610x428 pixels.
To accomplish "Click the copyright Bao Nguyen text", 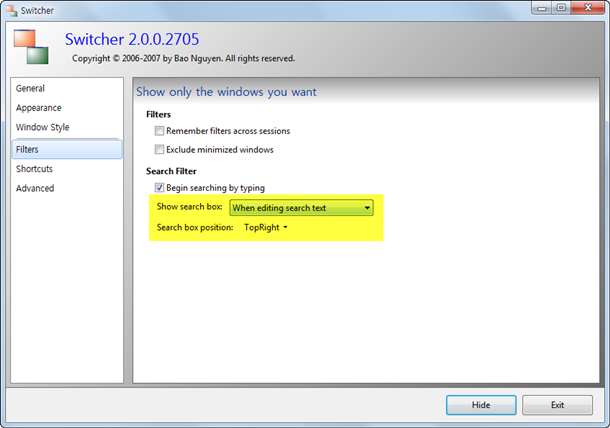I will point(184,58).
